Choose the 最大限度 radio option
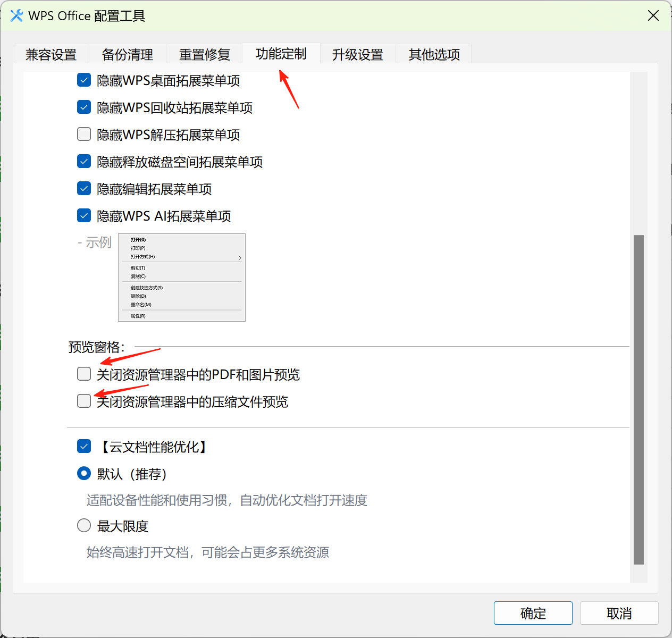 pyautogui.click(x=84, y=526)
